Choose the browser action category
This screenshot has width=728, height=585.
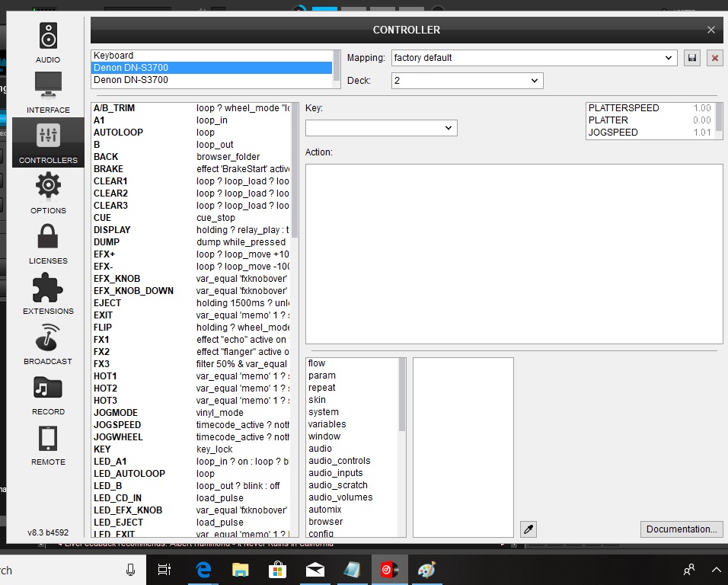tap(325, 522)
